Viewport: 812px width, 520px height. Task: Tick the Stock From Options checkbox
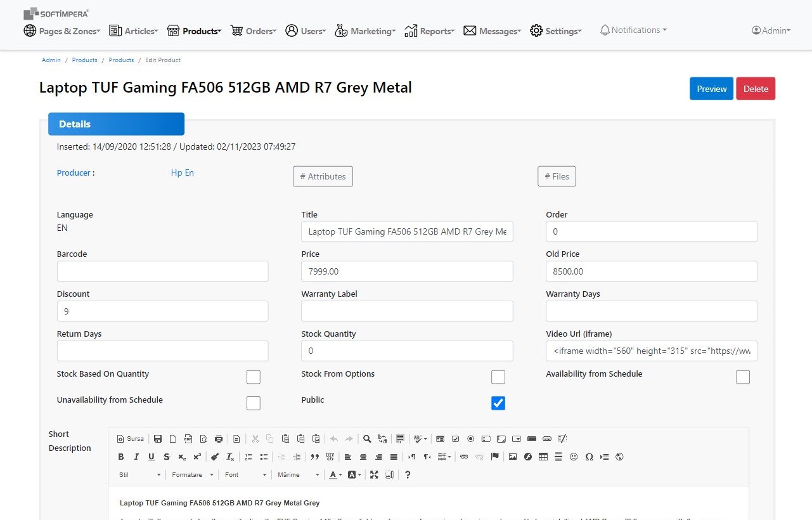click(x=498, y=377)
